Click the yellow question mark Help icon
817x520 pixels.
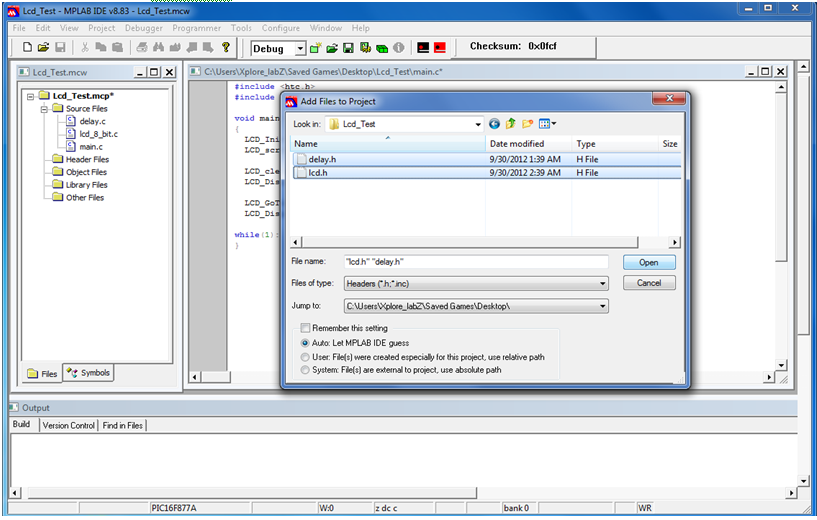[226, 47]
